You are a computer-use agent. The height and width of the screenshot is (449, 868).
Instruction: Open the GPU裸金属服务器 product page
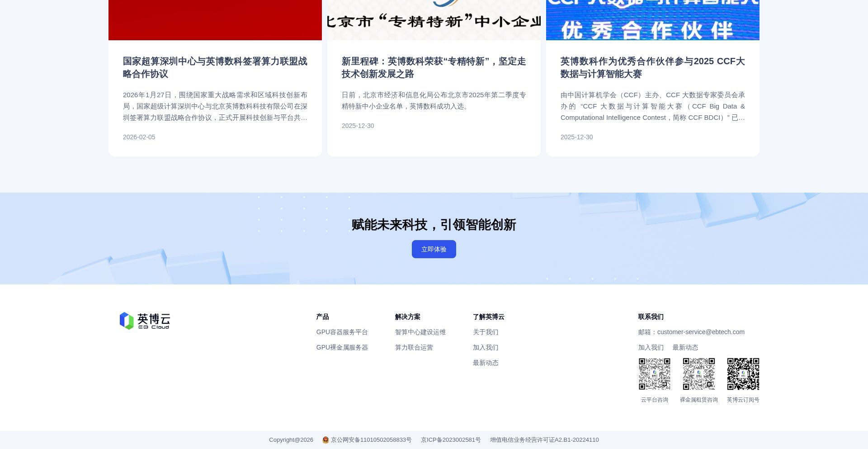tap(342, 347)
